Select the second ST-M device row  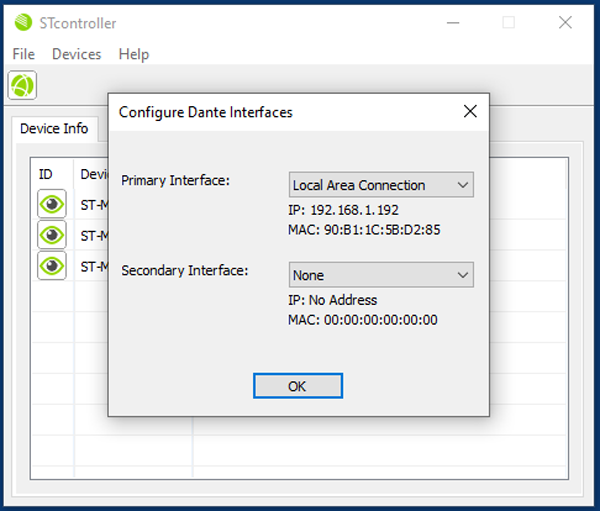click(x=94, y=236)
